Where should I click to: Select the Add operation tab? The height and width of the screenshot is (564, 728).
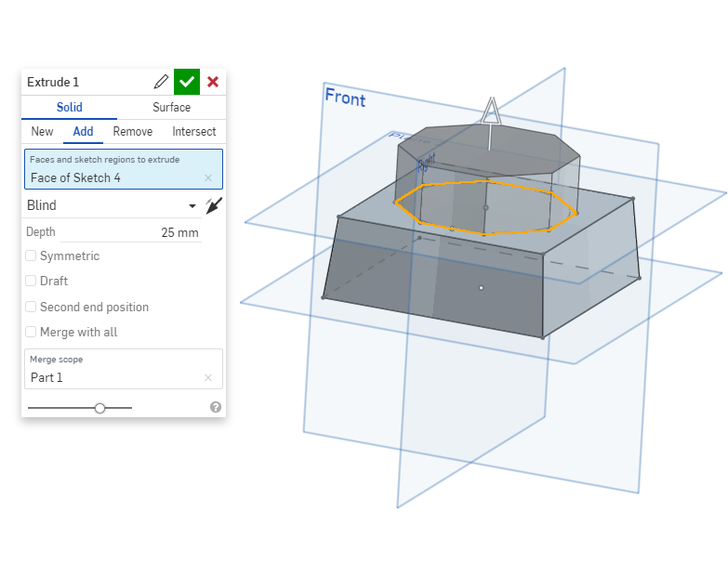tap(83, 132)
